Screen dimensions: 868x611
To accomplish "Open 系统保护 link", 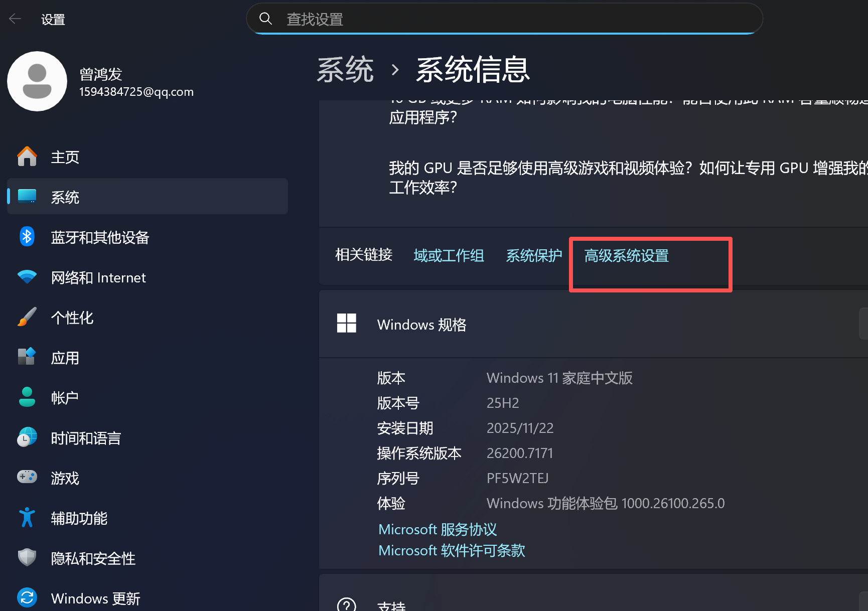I will pyautogui.click(x=534, y=256).
